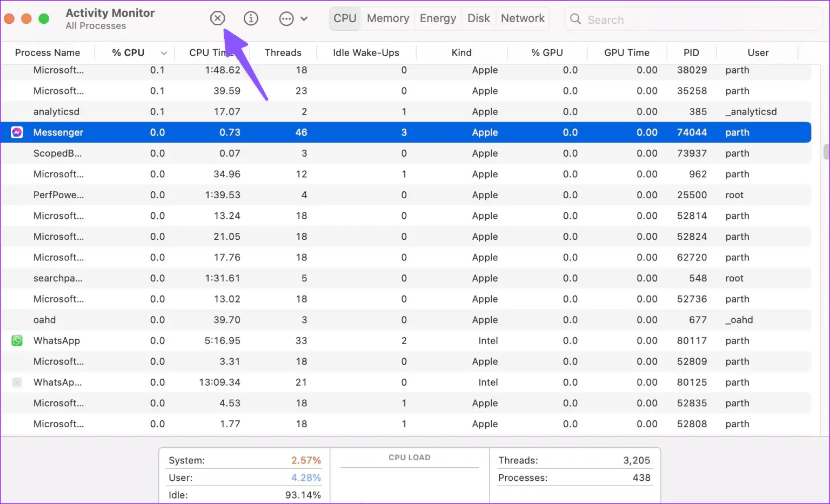Click the process list vertical scrollbar thumb
The width and height of the screenshot is (830, 504).
click(826, 152)
